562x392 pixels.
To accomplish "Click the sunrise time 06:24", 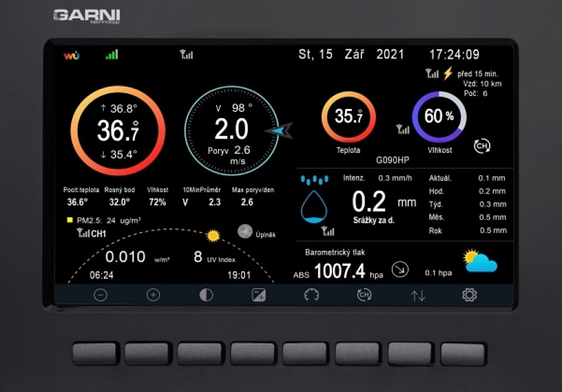I will (x=101, y=275).
